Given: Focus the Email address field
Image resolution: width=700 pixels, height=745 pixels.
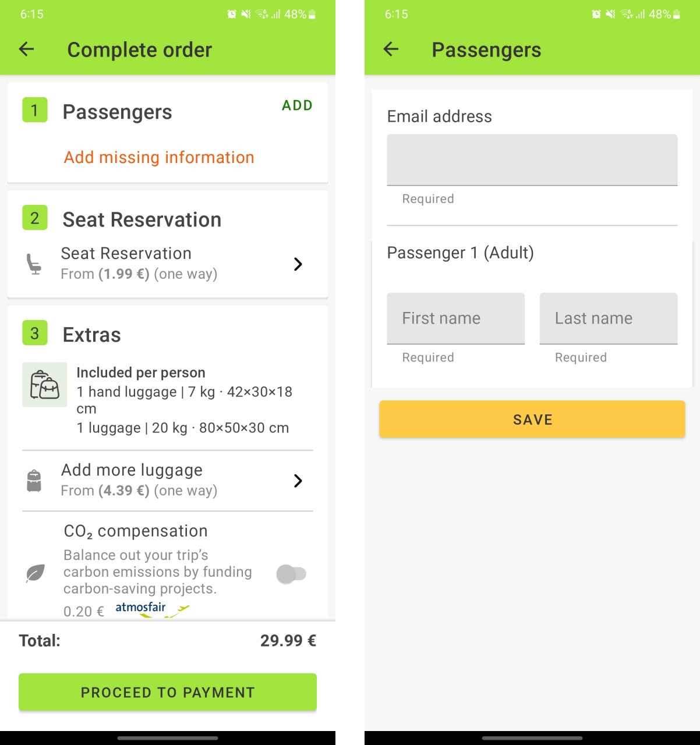Looking at the screenshot, I should (x=532, y=160).
